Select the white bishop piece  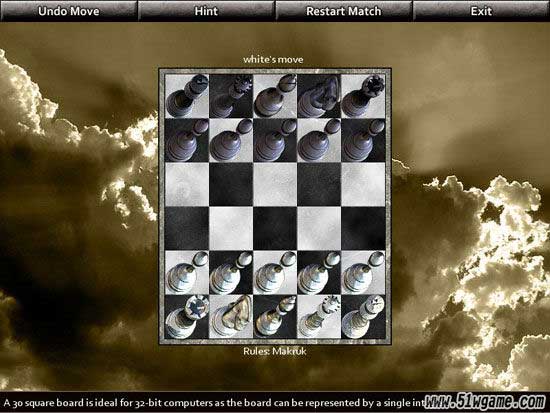(x=275, y=317)
